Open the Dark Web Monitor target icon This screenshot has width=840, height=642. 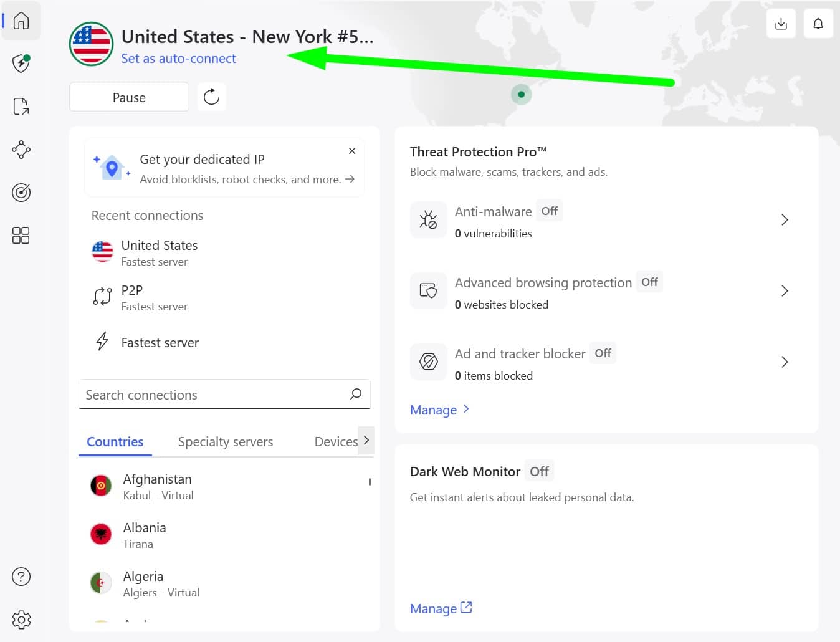point(21,193)
